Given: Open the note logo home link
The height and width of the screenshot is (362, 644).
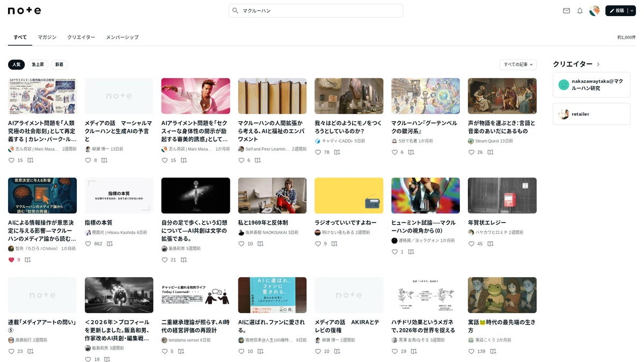Looking at the screenshot, I should (24, 11).
